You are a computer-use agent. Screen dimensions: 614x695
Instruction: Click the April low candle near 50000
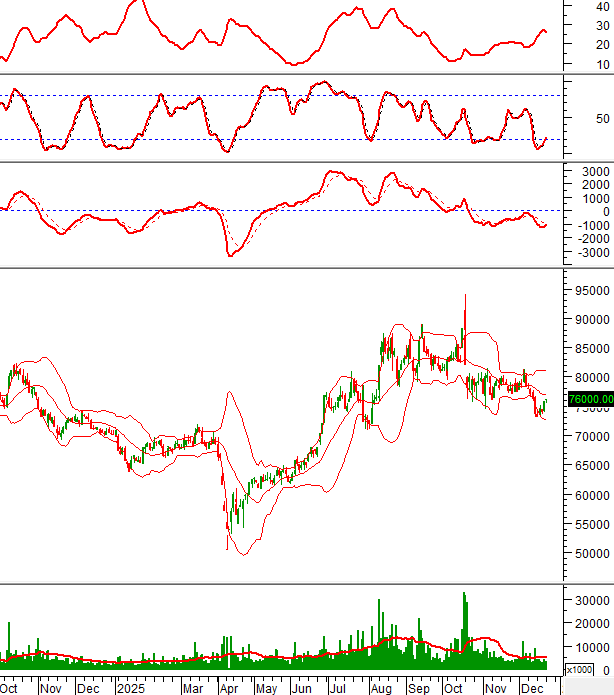tap(228, 543)
